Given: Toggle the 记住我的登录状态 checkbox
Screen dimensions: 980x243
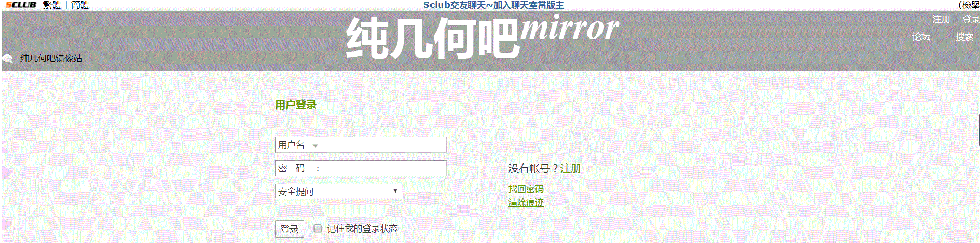Looking at the screenshot, I should [318, 228].
